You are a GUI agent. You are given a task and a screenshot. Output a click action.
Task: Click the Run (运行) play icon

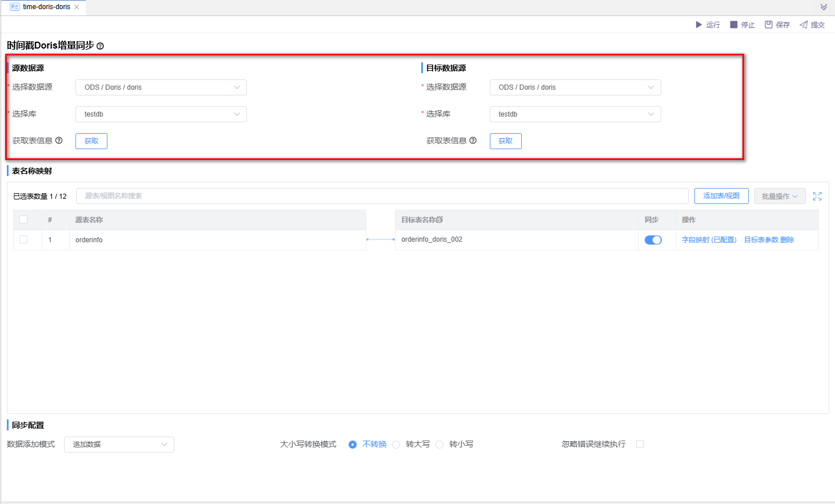pos(698,25)
